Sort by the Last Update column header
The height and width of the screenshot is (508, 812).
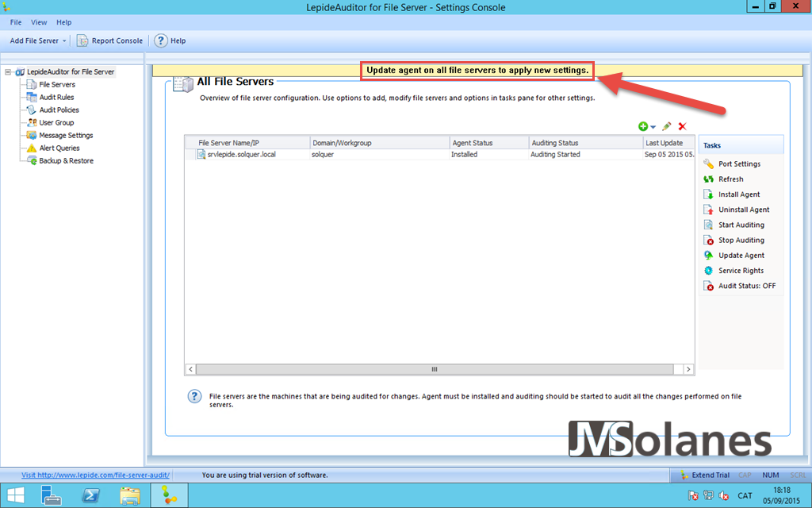pyautogui.click(x=668, y=143)
